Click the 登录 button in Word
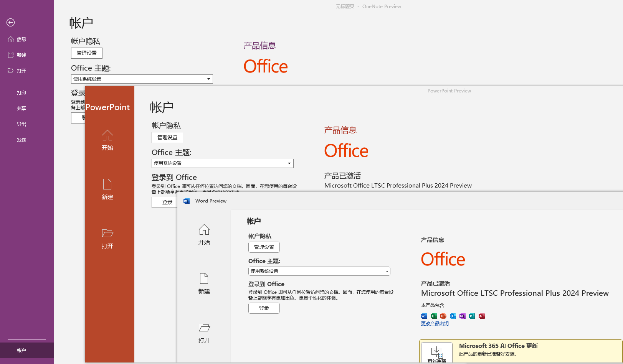Image resolution: width=623 pixels, height=364 pixels. 264,308
